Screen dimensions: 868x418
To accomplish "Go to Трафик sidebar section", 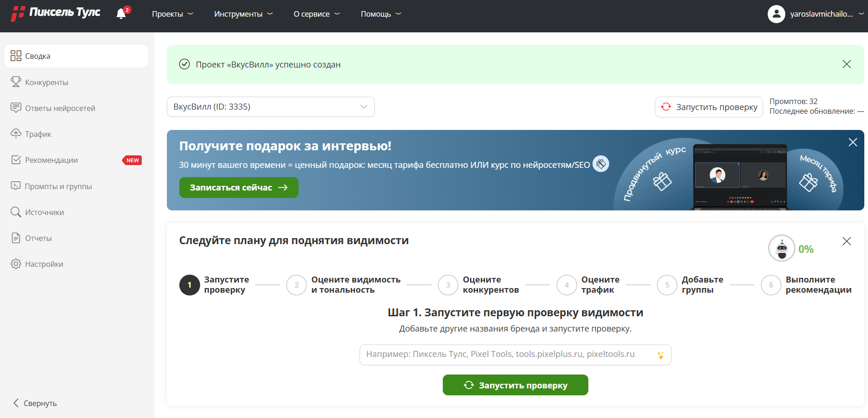I will [x=38, y=134].
